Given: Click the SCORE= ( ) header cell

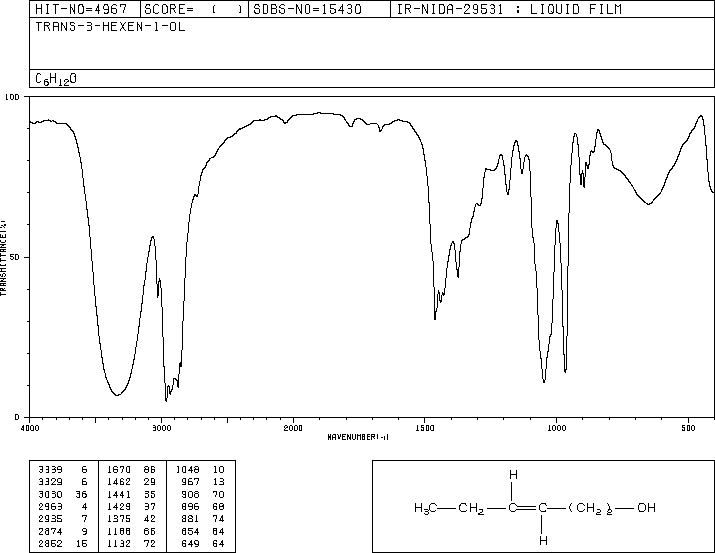Looking at the screenshot, I should (x=194, y=9).
